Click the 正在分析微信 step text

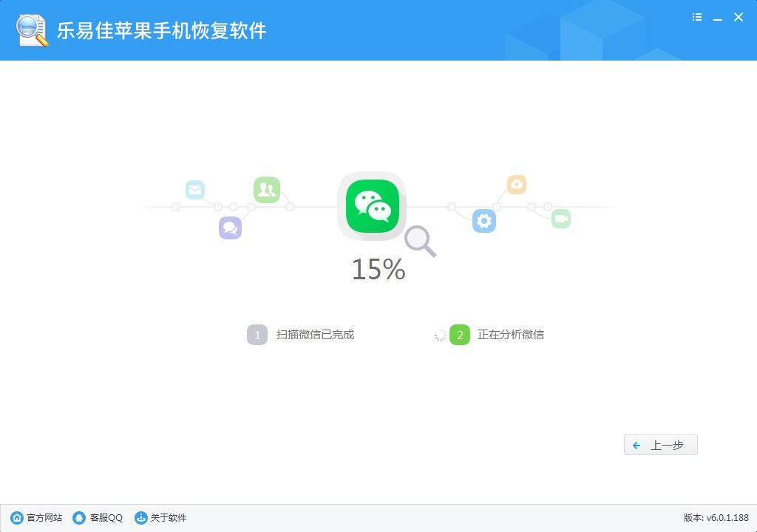pos(511,335)
